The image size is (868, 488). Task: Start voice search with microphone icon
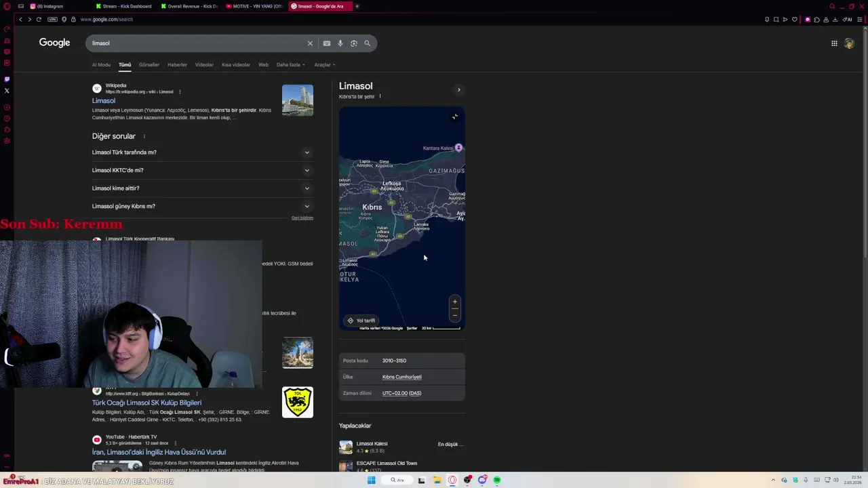click(x=340, y=43)
